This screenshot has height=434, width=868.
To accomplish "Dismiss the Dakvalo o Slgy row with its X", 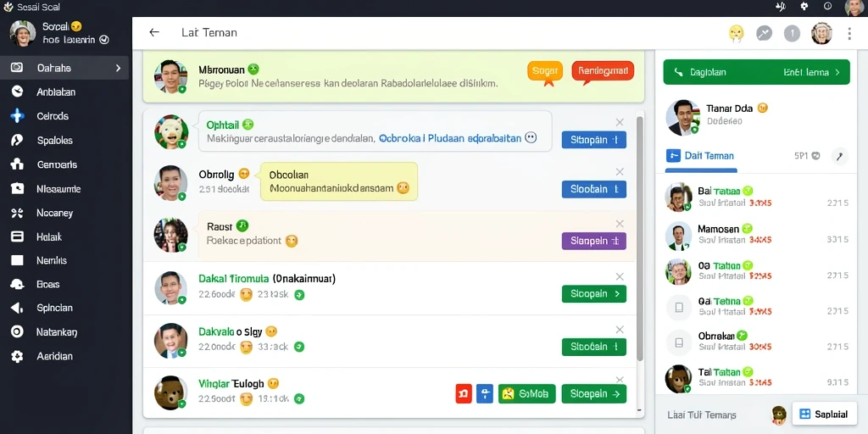I will pos(620,330).
